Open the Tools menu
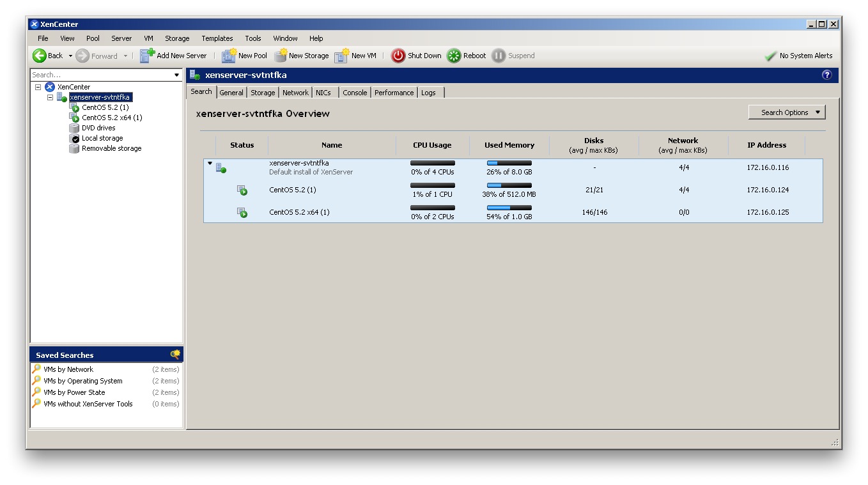This screenshot has width=868, height=485. [x=253, y=38]
